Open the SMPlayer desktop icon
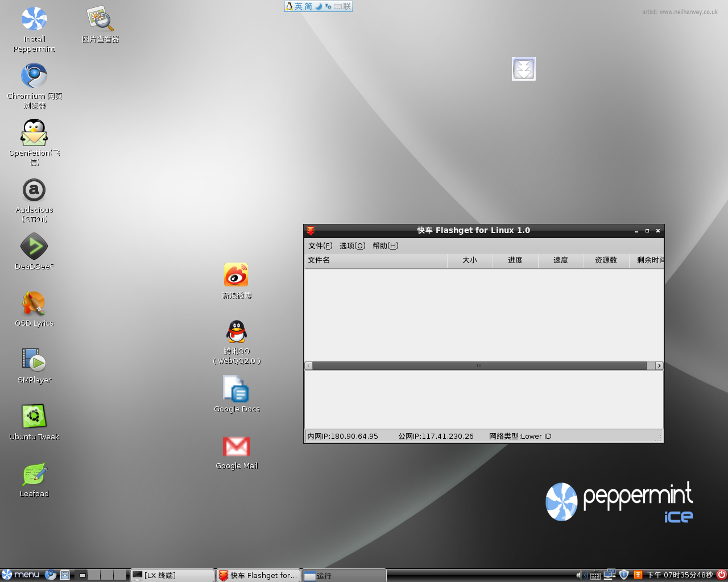Viewport: 728px width, 582px height. 34,360
